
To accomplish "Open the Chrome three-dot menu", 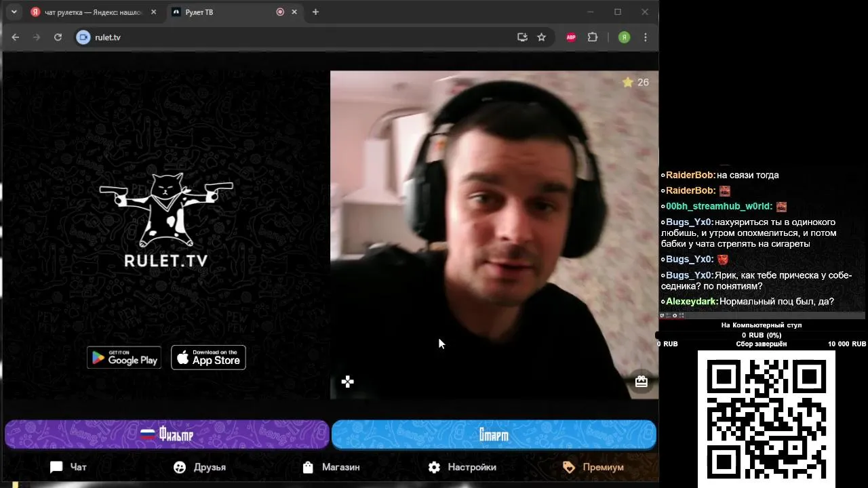I will [645, 37].
